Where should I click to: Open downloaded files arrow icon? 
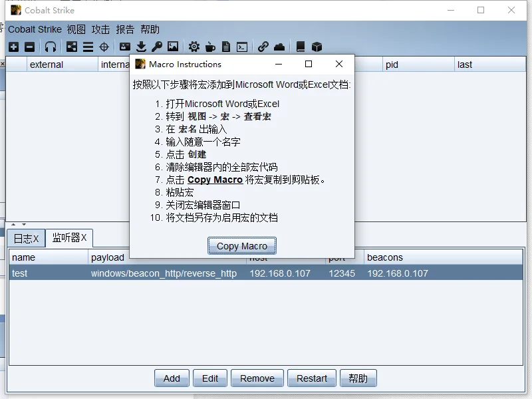coord(141,47)
